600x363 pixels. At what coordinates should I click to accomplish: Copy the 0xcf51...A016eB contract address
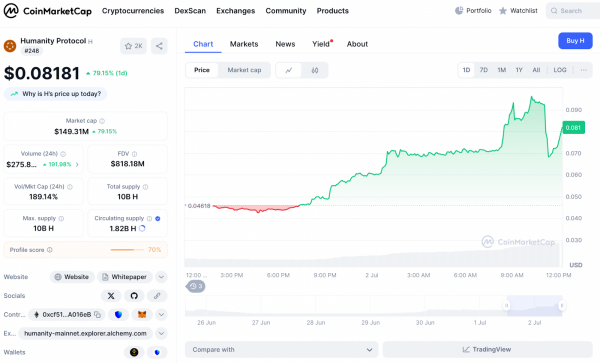(98, 314)
